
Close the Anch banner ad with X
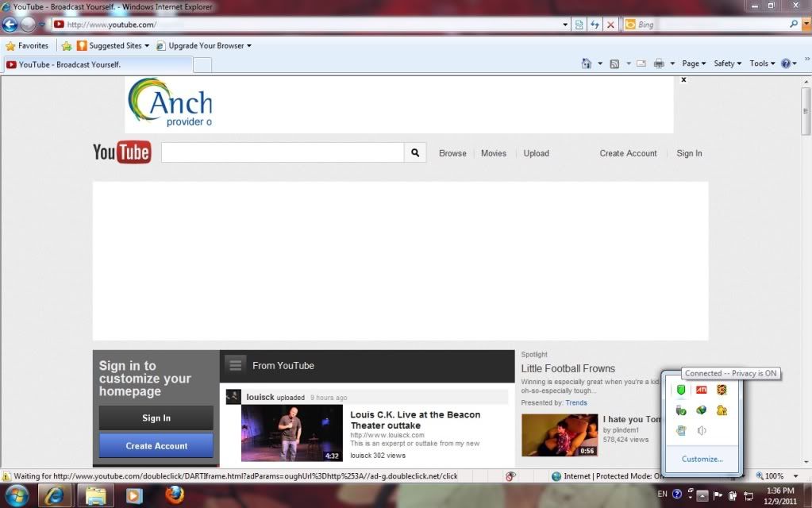tap(683, 79)
